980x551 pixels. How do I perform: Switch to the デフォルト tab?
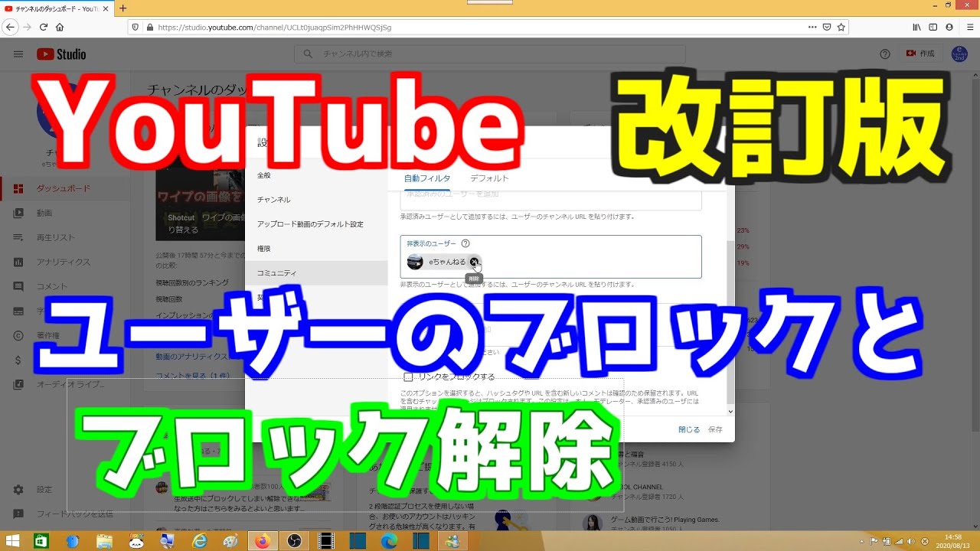(489, 178)
